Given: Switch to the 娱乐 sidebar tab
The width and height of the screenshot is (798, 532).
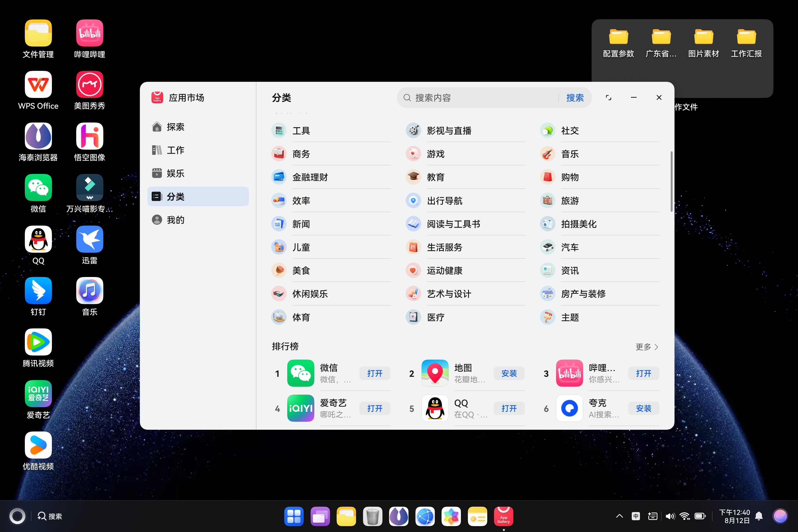Looking at the screenshot, I should click(198, 173).
